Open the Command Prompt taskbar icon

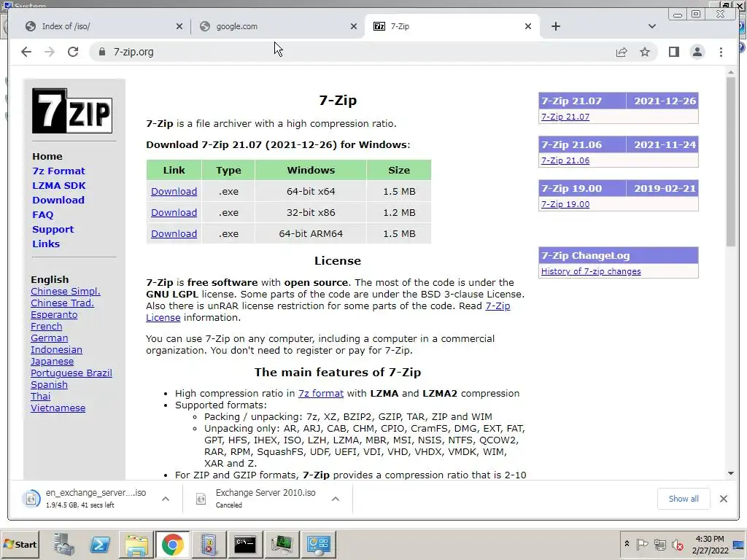(245, 544)
